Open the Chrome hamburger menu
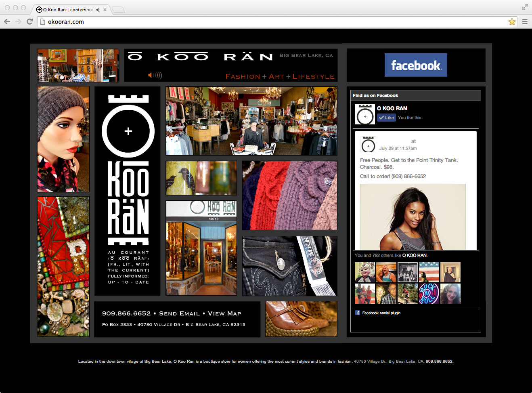The width and height of the screenshot is (532, 393). (x=525, y=22)
